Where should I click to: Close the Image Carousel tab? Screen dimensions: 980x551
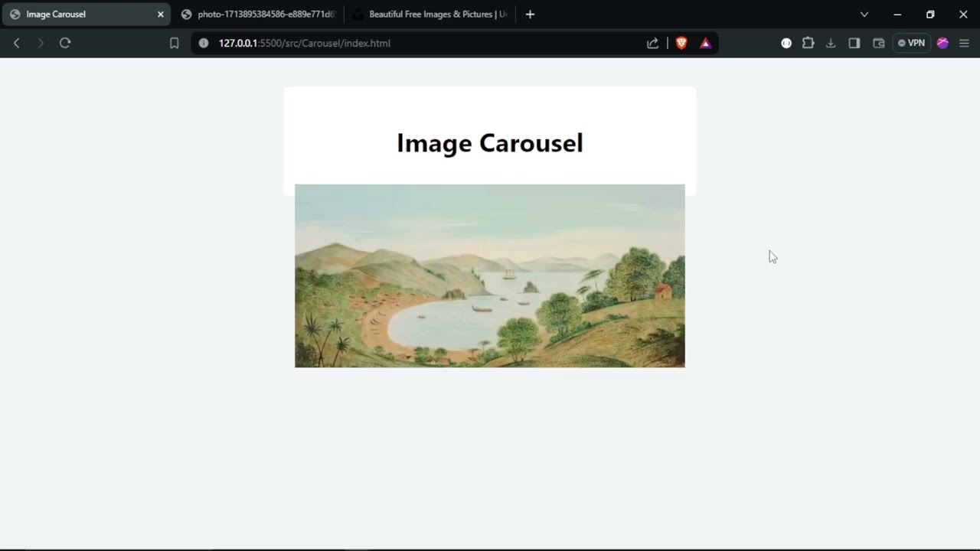pyautogui.click(x=160, y=14)
